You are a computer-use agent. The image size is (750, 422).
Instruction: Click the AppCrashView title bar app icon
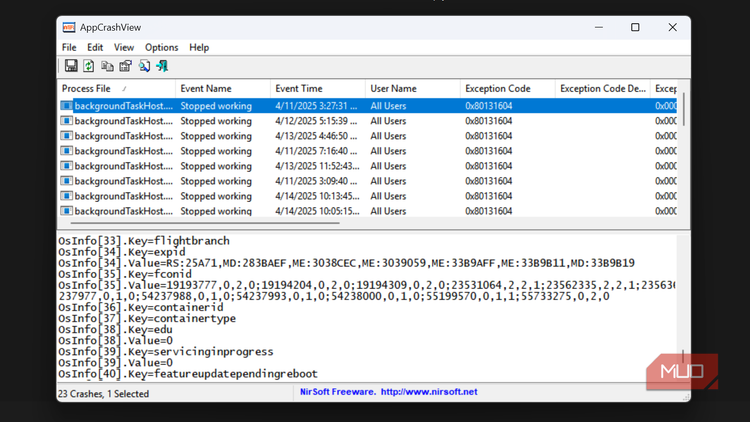pyautogui.click(x=69, y=27)
